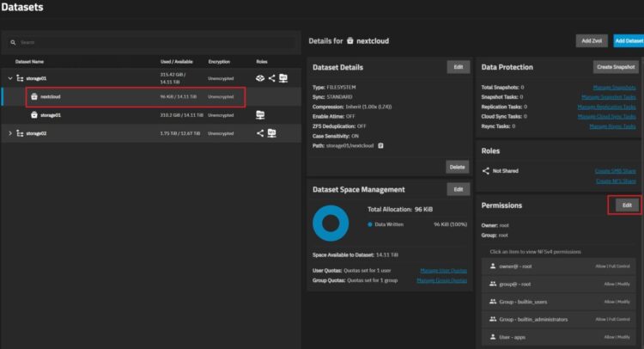Image resolution: width=644 pixels, height=349 pixels.
Task: Open the Group - builtin_administrators permission entry
Action: [558, 319]
